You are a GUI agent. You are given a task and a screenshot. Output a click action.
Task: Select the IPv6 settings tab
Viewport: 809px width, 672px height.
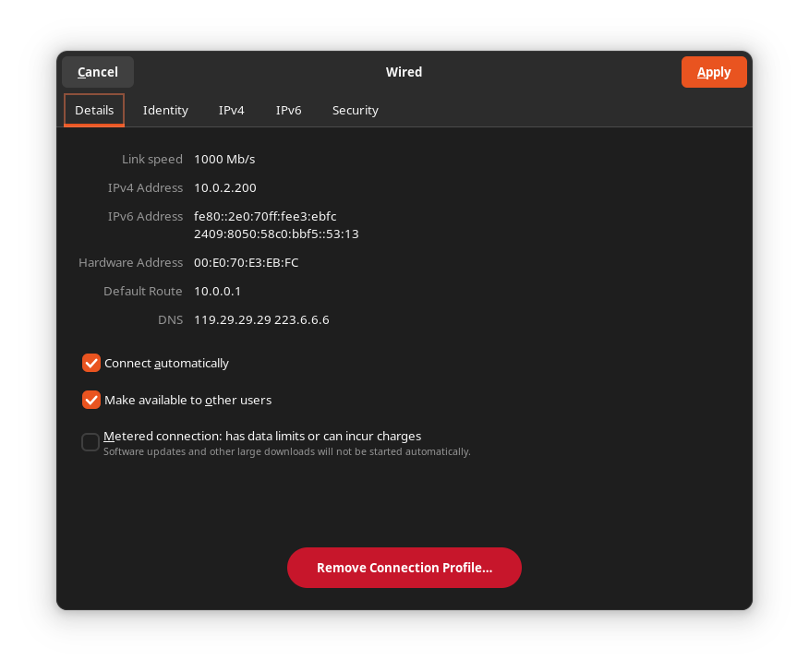(288, 110)
